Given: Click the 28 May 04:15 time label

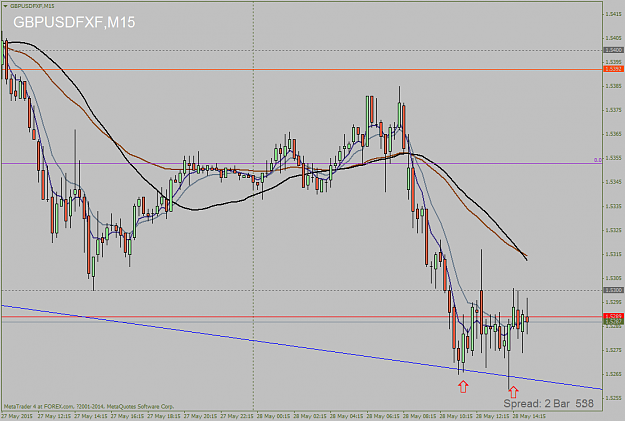Looking at the screenshot, I should point(347,417).
